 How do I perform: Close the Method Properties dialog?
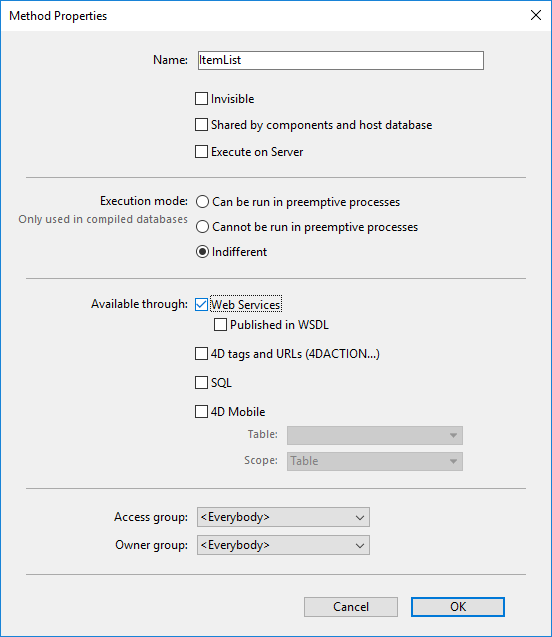pyautogui.click(x=536, y=15)
